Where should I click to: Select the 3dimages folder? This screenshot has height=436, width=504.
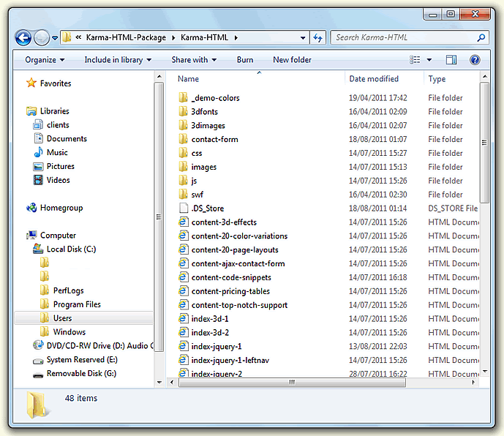tap(208, 125)
